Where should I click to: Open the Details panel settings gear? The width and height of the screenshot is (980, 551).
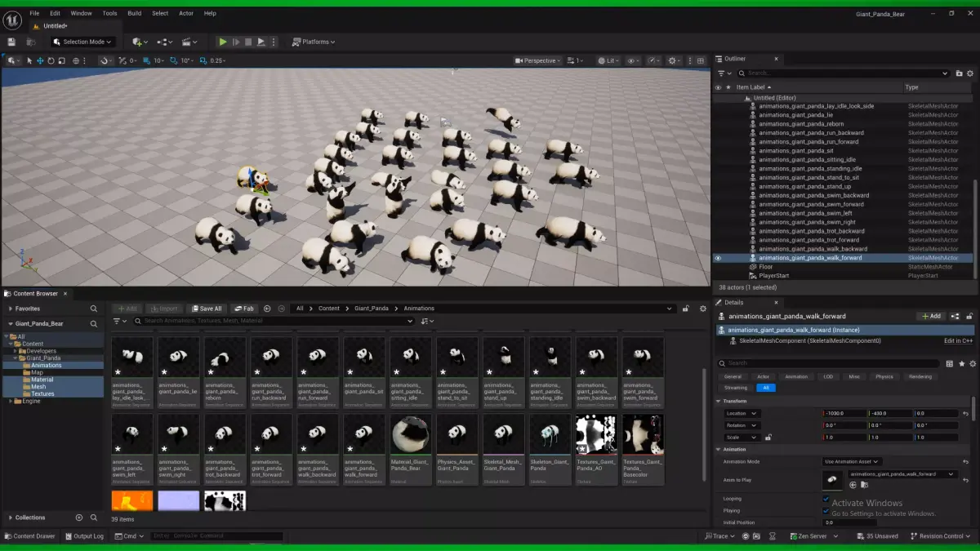(971, 363)
